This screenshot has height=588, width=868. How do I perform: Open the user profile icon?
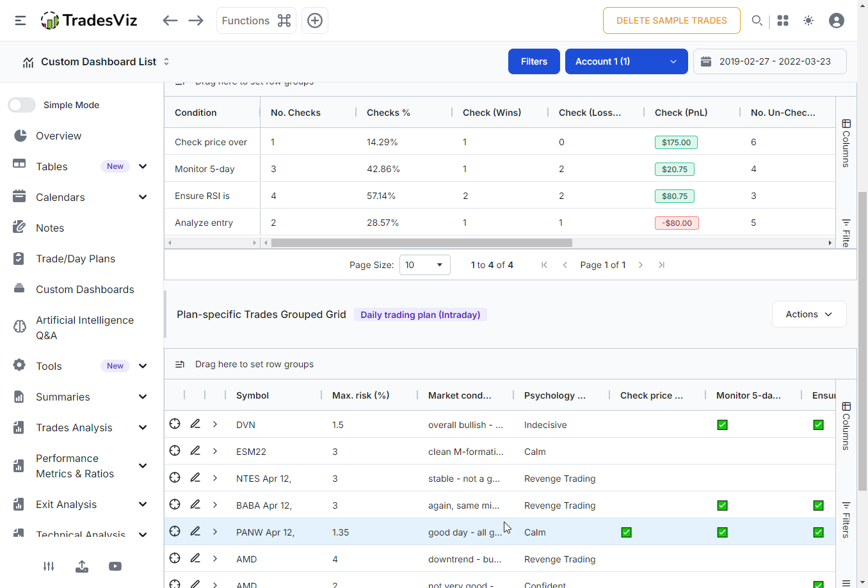tap(837, 20)
